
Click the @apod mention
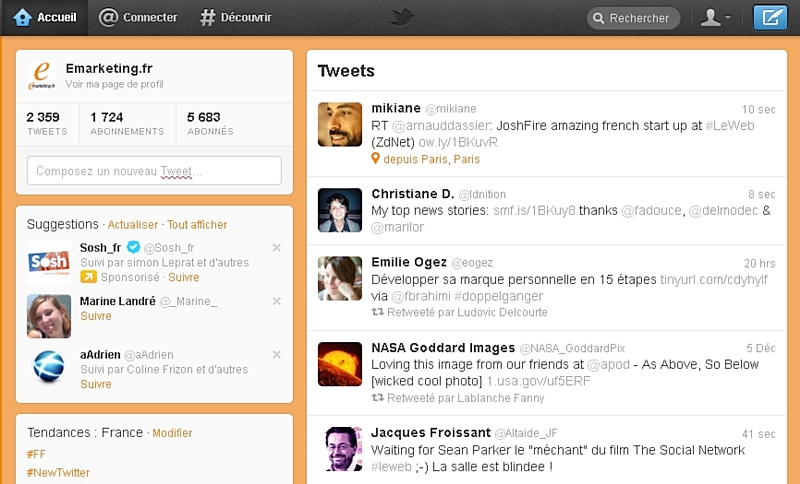(x=608, y=365)
